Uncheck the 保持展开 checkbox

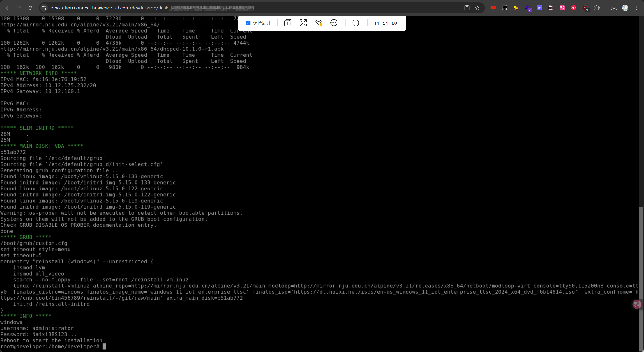248,23
